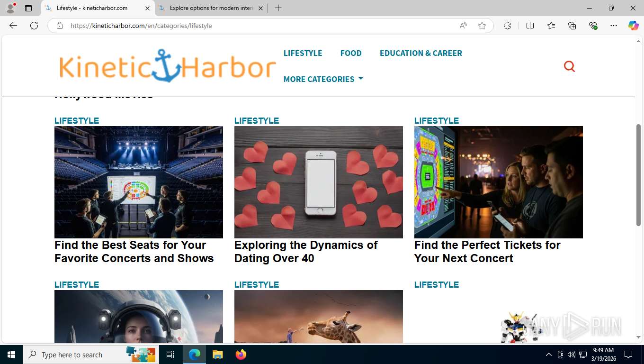Enable Split screen view icon
The height and width of the screenshot is (364, 644).
(530, 26)
